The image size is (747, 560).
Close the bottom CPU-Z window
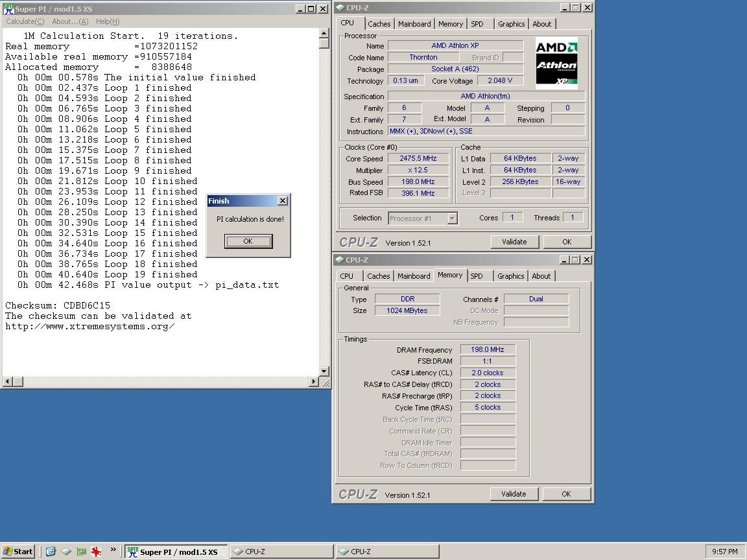[x=587, y=259]
